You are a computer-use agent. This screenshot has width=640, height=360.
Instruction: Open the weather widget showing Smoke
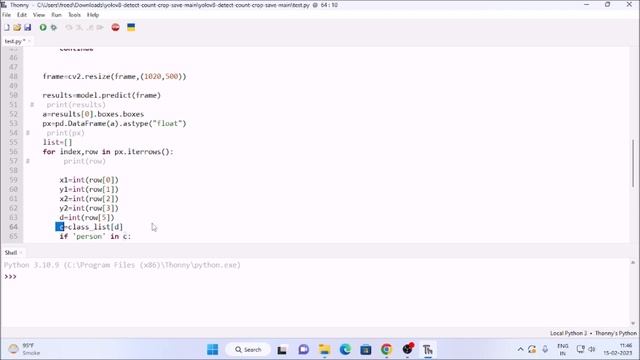pyautogui.click(x=25, y=349)
